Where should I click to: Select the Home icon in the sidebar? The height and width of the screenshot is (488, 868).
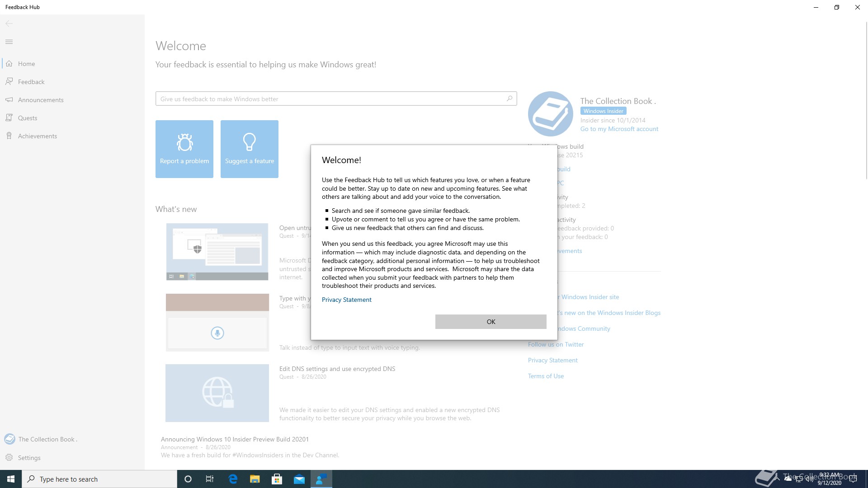pyautogui.click(x=9, y=64)
